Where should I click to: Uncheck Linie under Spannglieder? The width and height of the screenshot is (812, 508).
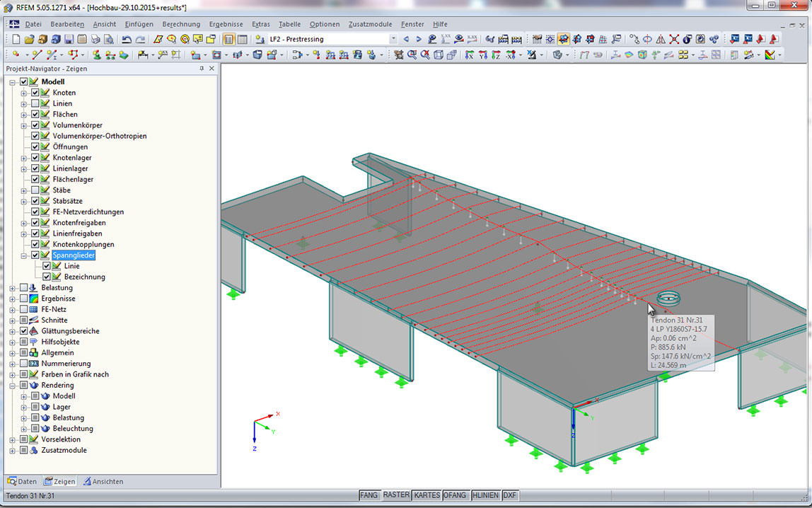(x=46, y=265)
